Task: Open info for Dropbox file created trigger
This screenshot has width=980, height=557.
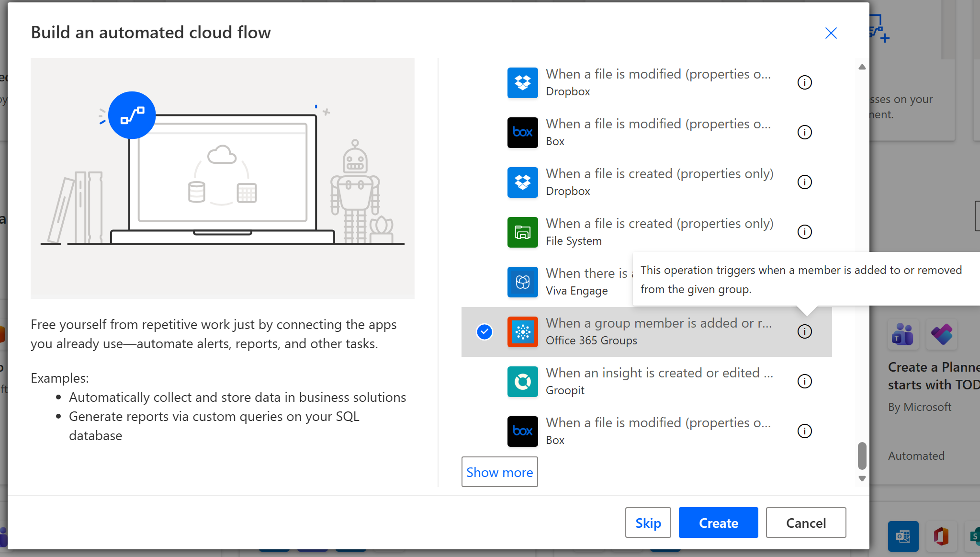Action: click(804, 182)
